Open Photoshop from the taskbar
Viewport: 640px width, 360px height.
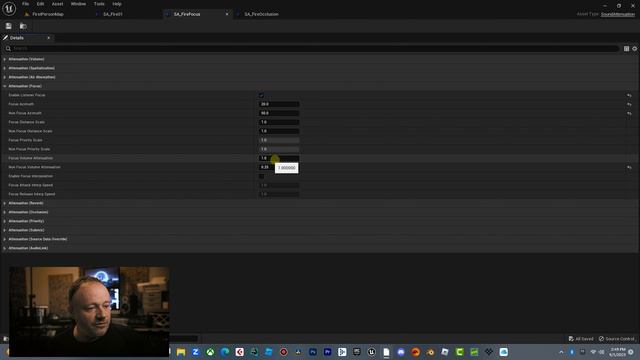(x=313, y=352)
